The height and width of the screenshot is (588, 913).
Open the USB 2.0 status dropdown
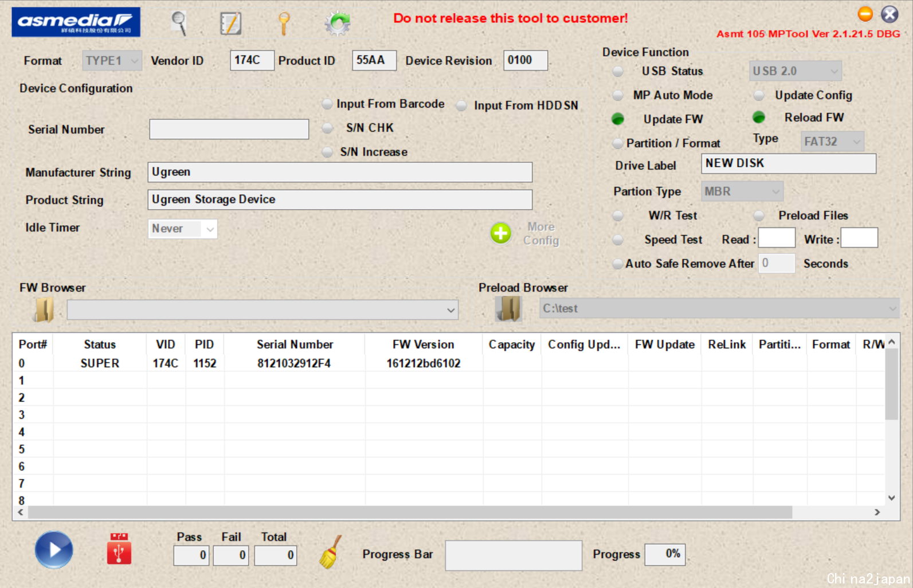pos(796,71)
